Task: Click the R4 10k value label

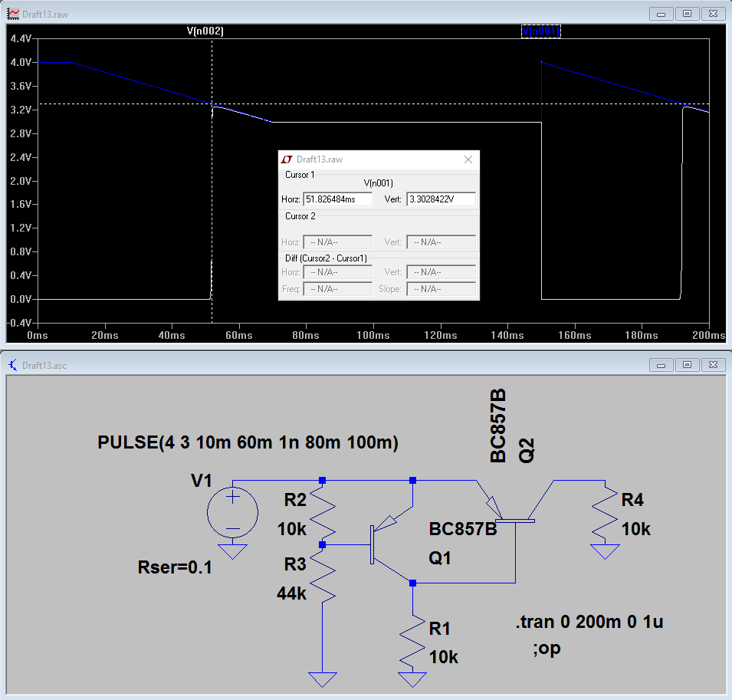Action: click(x=636, y=529)
